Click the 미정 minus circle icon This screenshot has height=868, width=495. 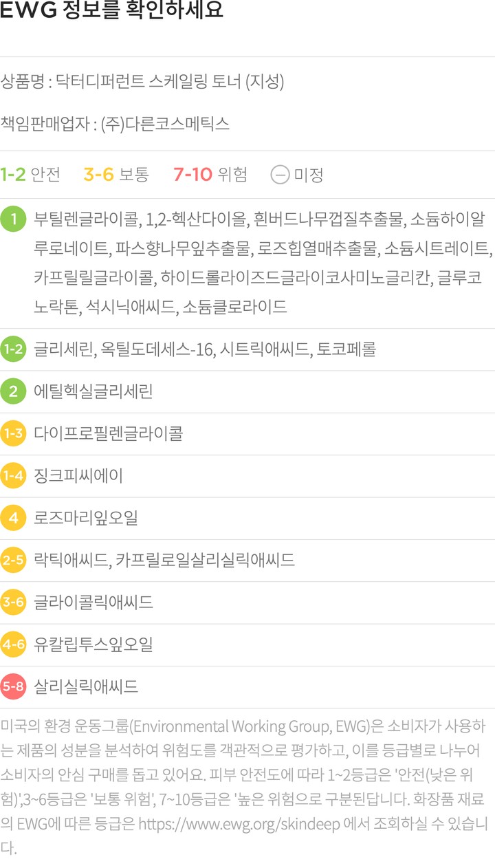point(280,175)
